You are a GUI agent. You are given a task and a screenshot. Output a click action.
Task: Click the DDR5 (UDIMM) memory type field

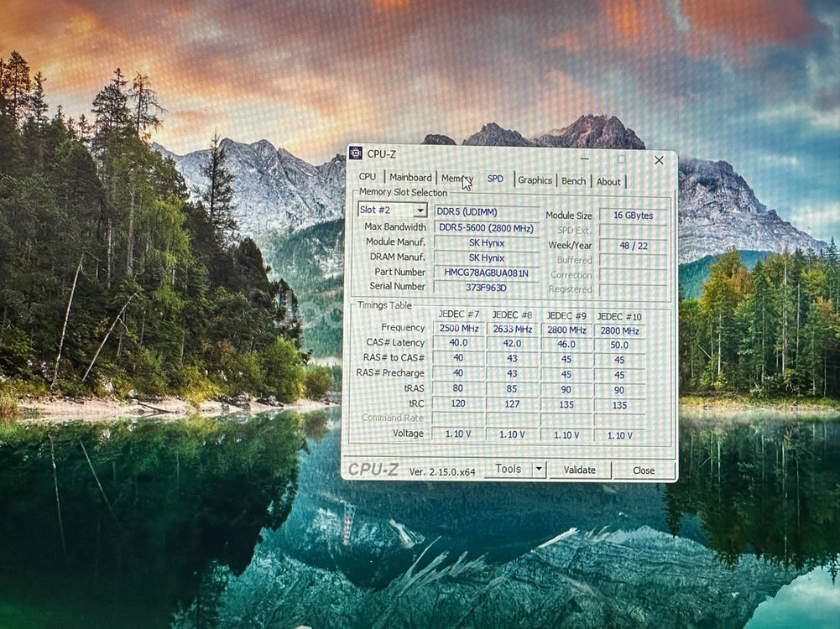pos(486,212)
